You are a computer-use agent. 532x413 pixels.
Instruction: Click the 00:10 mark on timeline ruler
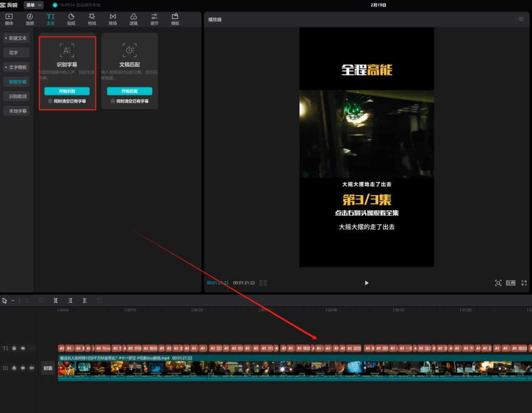(x=130, y=310)
